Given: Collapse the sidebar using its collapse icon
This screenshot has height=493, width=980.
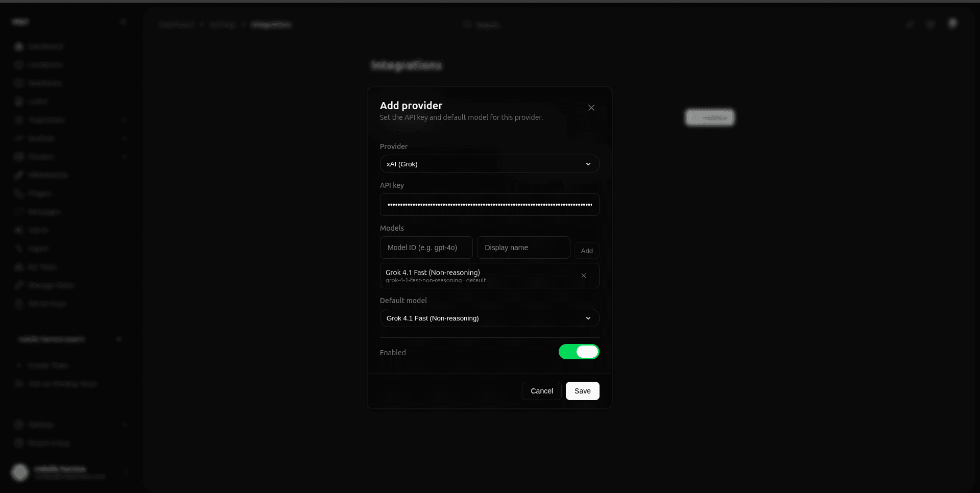Looking at the screenshot, I should pos(123,21).
